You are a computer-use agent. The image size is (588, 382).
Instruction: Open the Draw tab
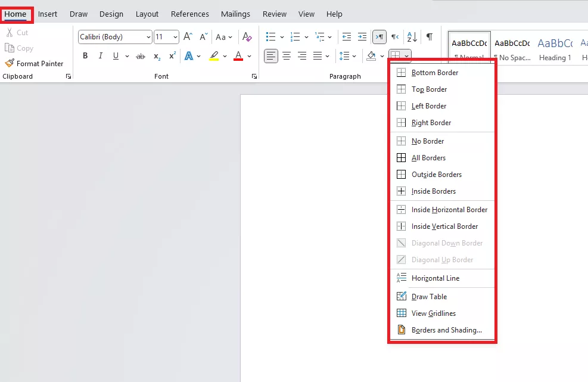[79, 14]
